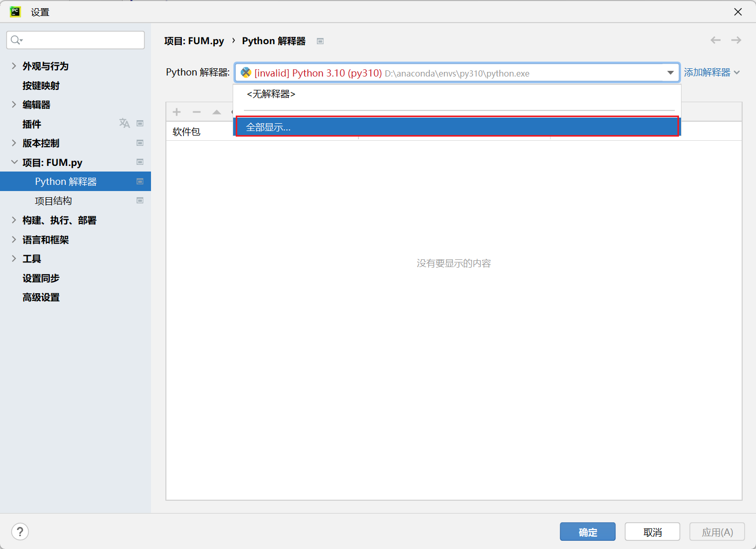Expand the 语言和框架 section
Image resolution: width=756 pixels, height=549 pixels.
pyautogui.click(x=14, y=239)
